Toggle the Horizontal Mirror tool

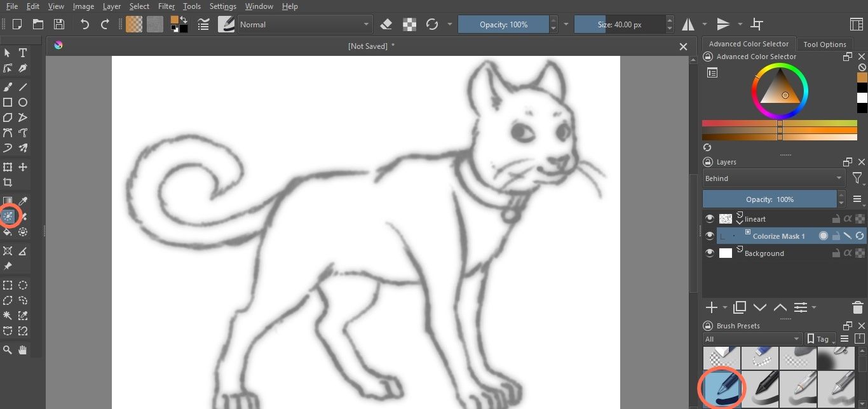(688, 24)
